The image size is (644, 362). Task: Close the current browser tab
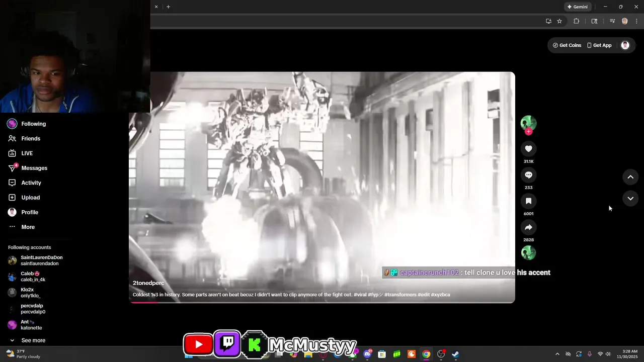156,7
